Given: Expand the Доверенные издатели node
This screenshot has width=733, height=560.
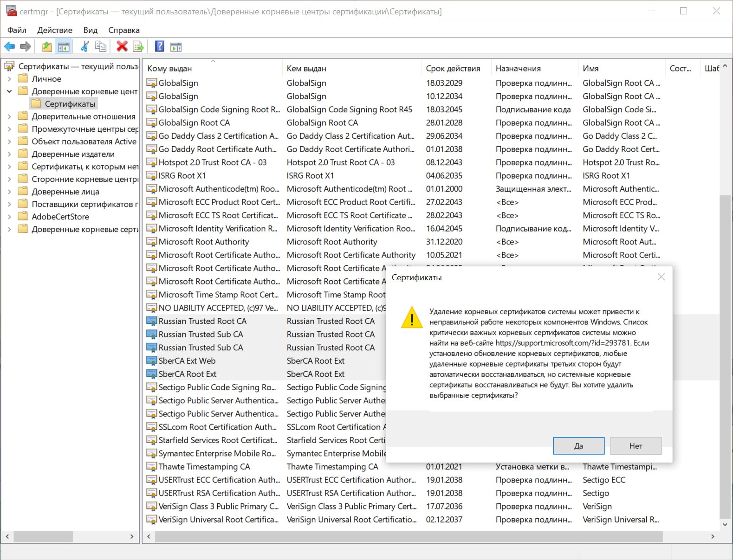Looking at the screenshot, I should 9,154.
